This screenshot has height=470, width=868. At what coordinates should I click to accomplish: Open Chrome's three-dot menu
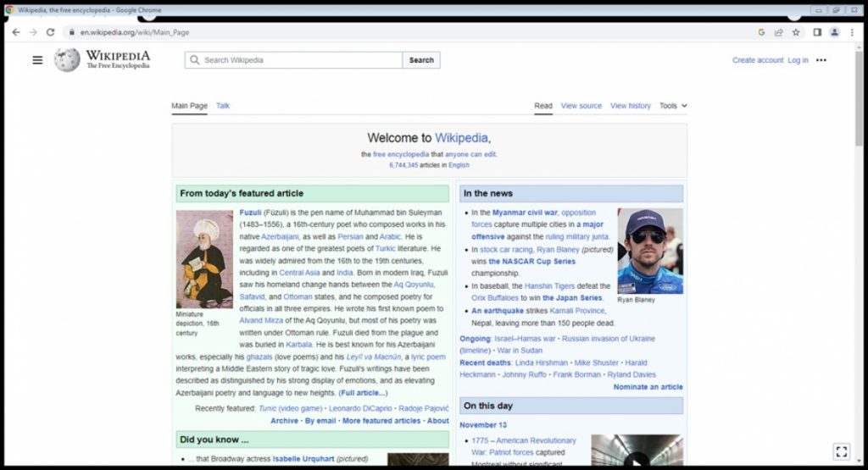(852, 32)
